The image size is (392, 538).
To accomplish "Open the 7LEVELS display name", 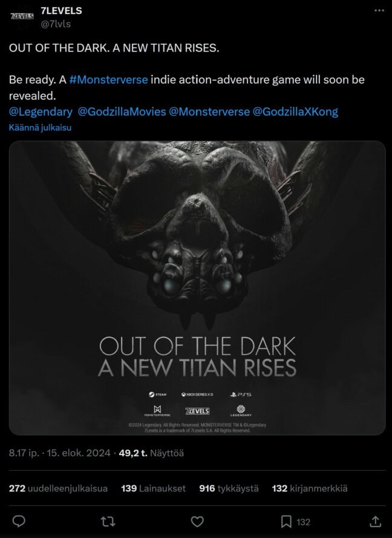I will (x=61, y=11).
